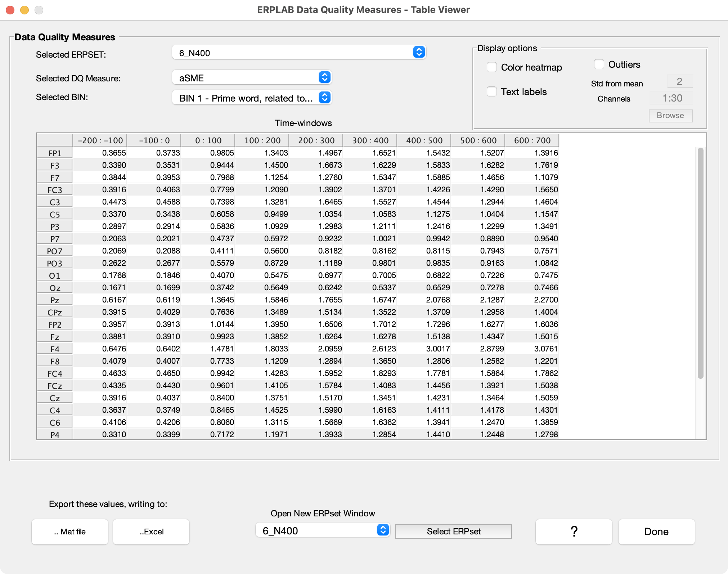Enable the Text labels checkbox
Viewport: 728px width, 574px height.
(492, 92)
